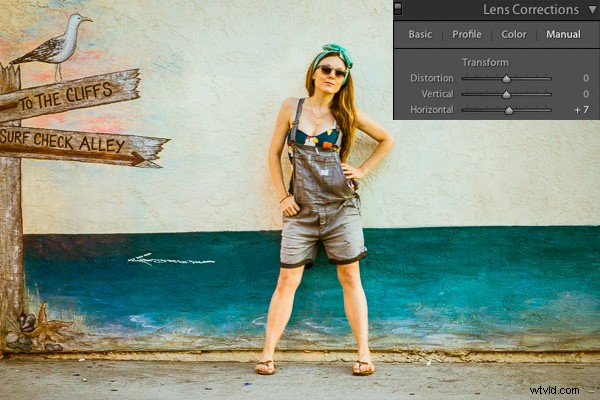Click the Vertical slider handle

point(507,94)
